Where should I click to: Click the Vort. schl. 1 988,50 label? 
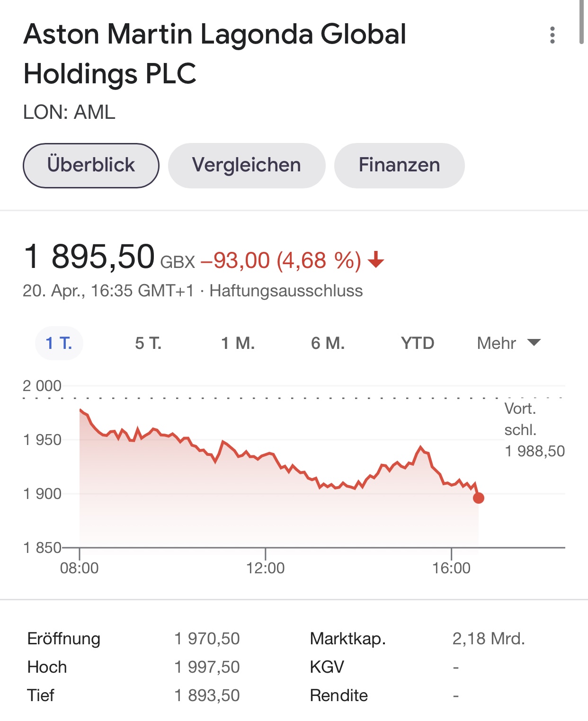(535, 429)
